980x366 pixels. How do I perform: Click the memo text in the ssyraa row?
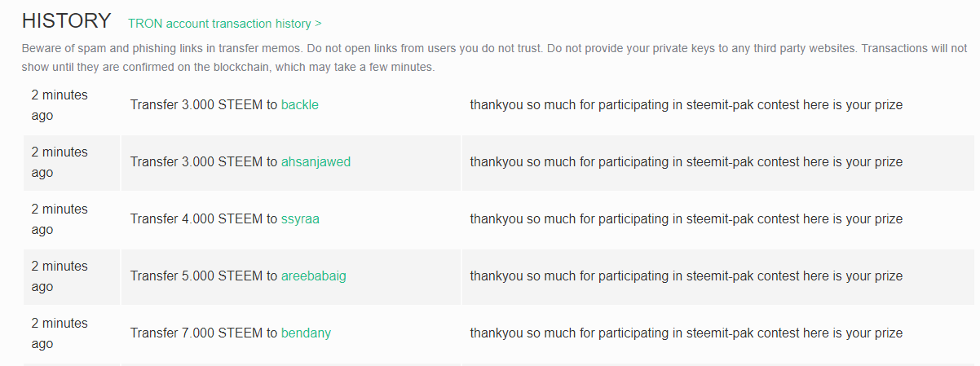(x=686, y=219)
